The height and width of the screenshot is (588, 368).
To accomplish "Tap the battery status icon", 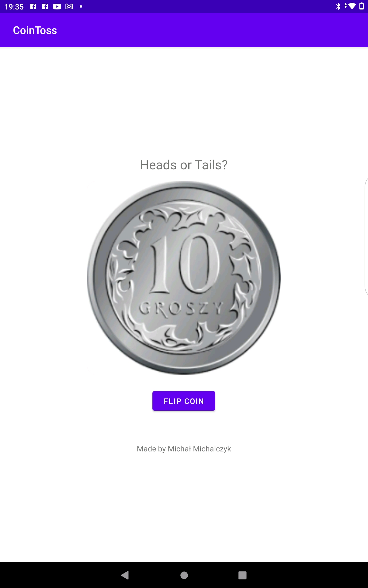I will 362,6.
